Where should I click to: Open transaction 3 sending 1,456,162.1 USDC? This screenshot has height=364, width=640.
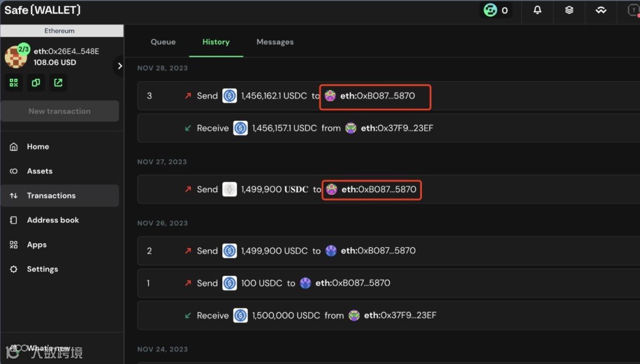pos(389,96)
